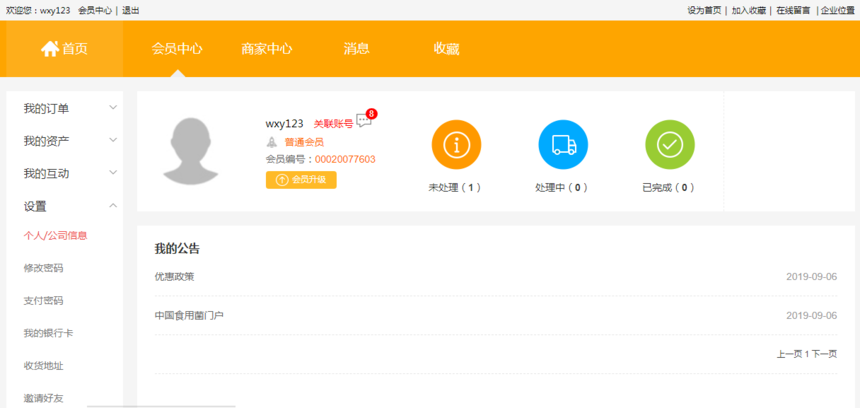Click 普通会员 membership level text

(x=304, y=142)
